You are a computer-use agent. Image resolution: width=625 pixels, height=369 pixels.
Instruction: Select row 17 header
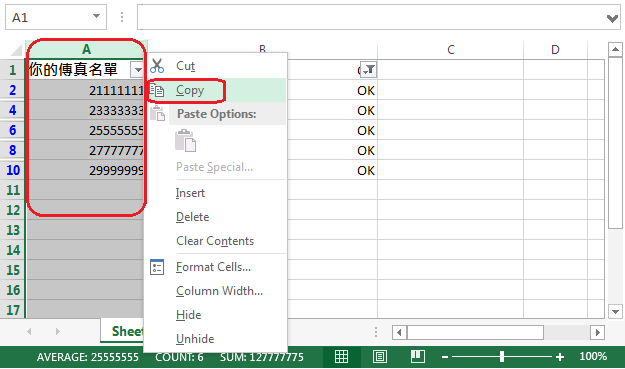[13, 310]
